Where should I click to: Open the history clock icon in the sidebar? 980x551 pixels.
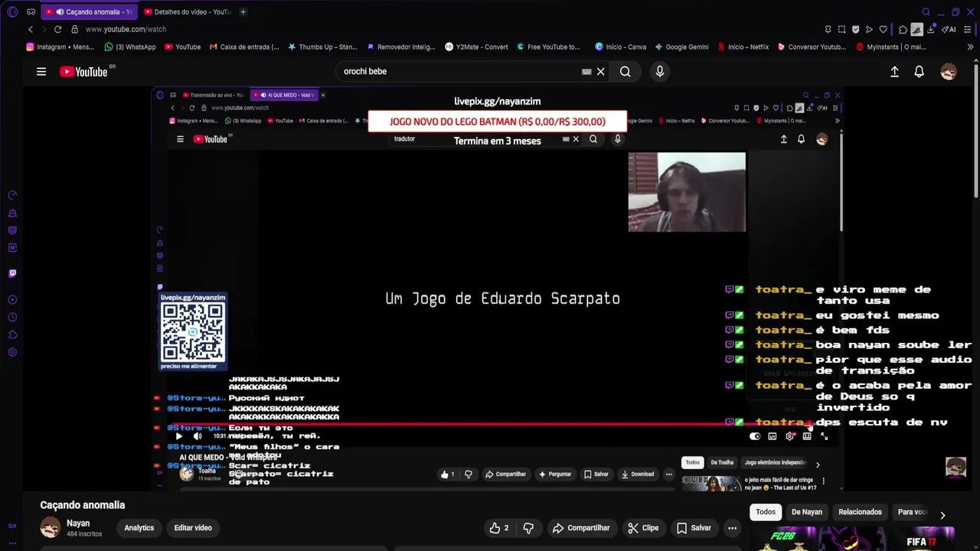pos(12,318)
